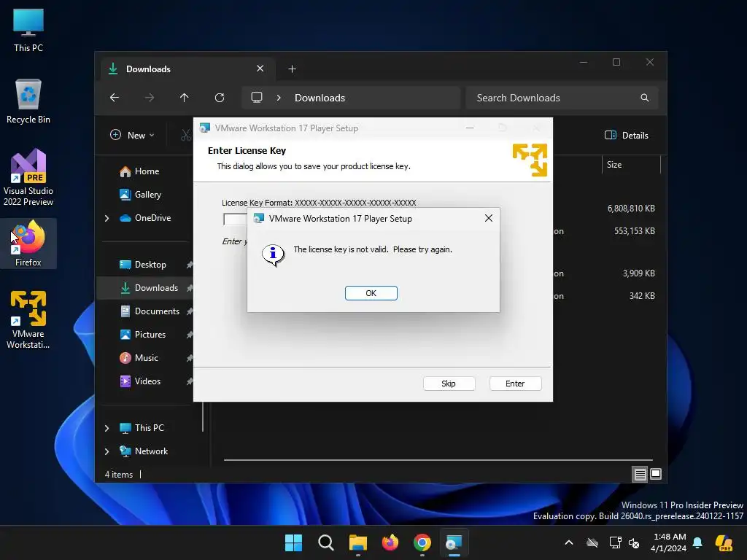The width and height of the screenshot is (747, 560).
Task: Expand the Network tree node
Action: [x=107, y=451]
